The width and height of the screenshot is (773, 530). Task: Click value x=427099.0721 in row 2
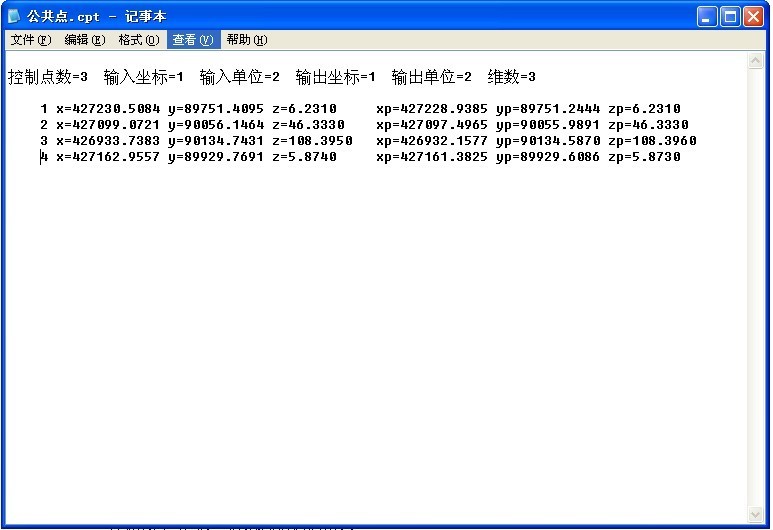click(x=108, y=125)
